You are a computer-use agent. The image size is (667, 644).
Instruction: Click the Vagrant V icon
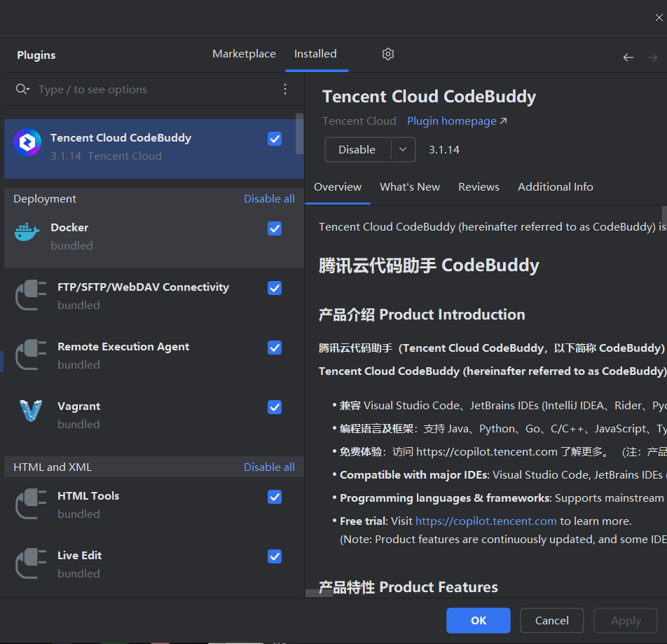pyautogui.click(x=31, y=411)
